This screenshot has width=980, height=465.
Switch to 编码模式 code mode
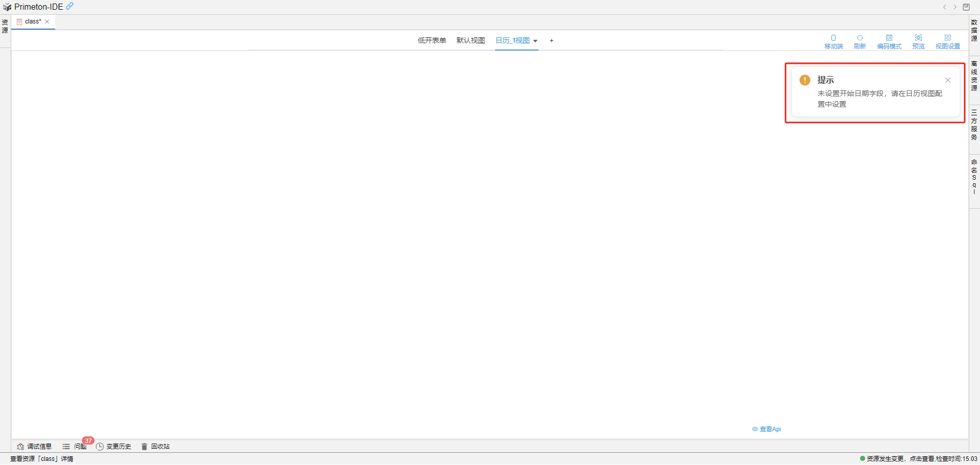coord(889,41)
